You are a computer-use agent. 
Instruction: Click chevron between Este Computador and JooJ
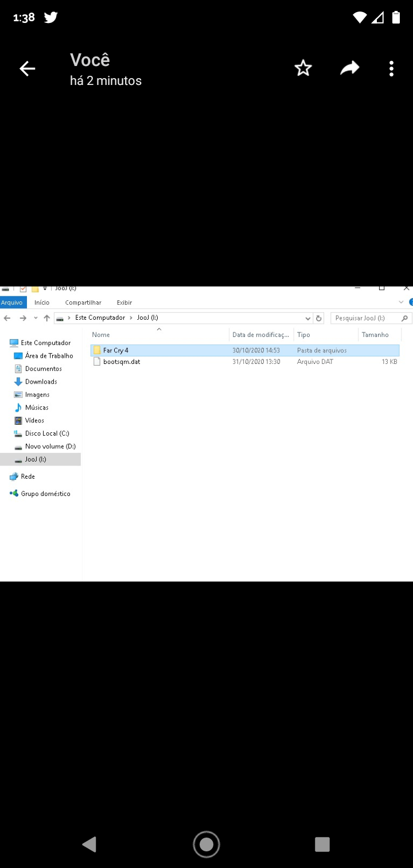pyautogui.click(x=131, y=317)
